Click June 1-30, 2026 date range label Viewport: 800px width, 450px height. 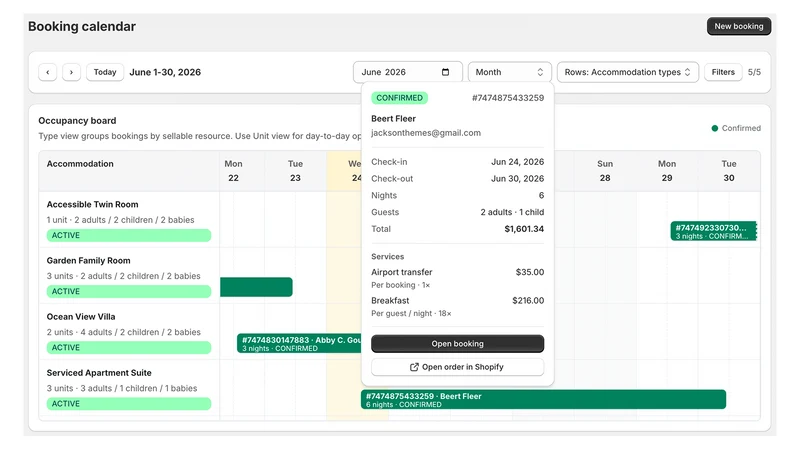pyautogui.click(x=165, y=72)
